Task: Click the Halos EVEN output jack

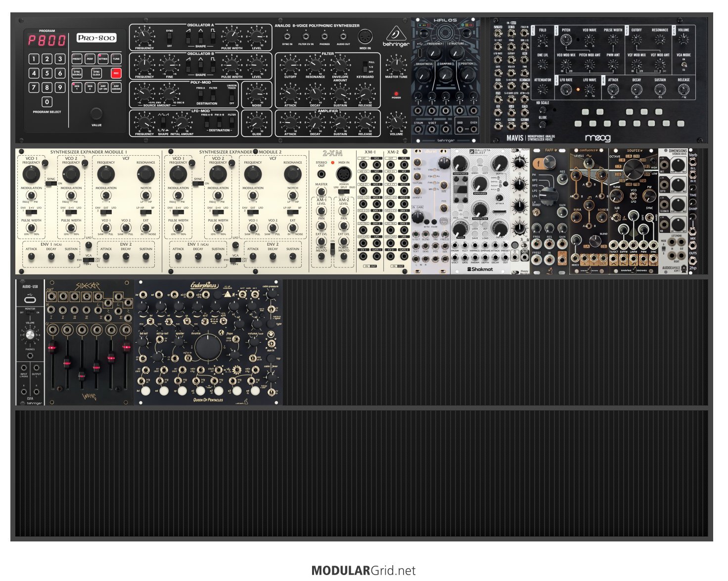Action: coord(473,130)
